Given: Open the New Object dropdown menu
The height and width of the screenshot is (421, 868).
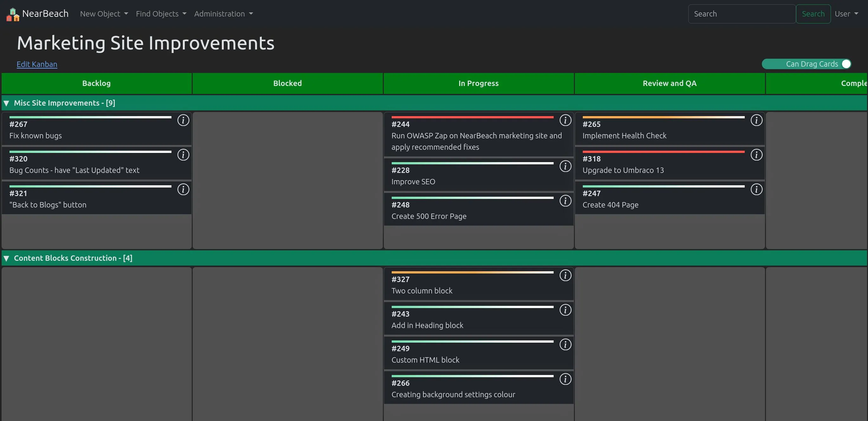Looking at the screenshot, I should (104, 14).
